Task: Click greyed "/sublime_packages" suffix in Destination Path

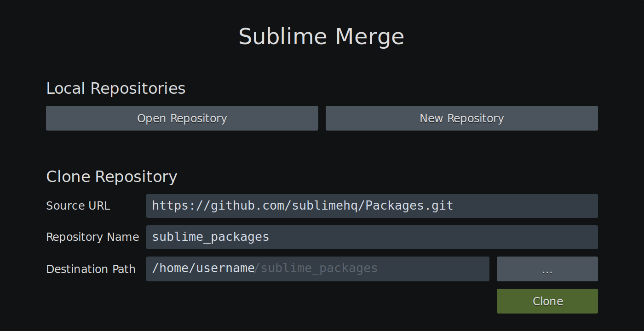Action: pyautogui.click(x=316, y=268)
